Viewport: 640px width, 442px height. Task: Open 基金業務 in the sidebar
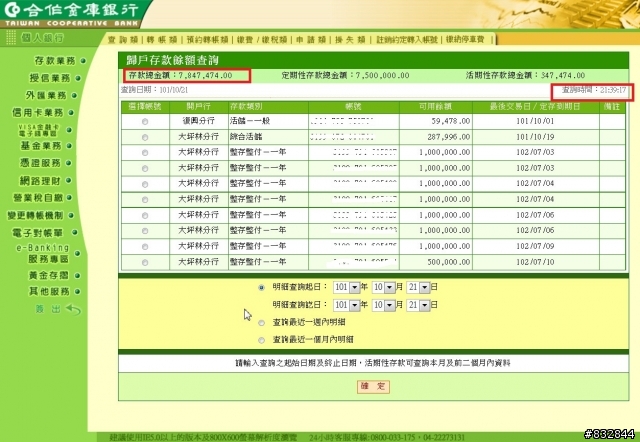(41, 146)
